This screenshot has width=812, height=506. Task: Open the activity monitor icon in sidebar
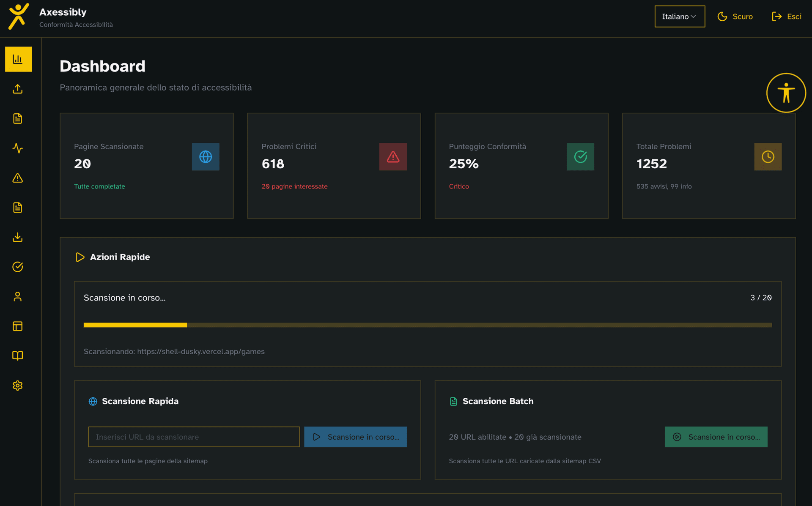click(x=18, y=148)
